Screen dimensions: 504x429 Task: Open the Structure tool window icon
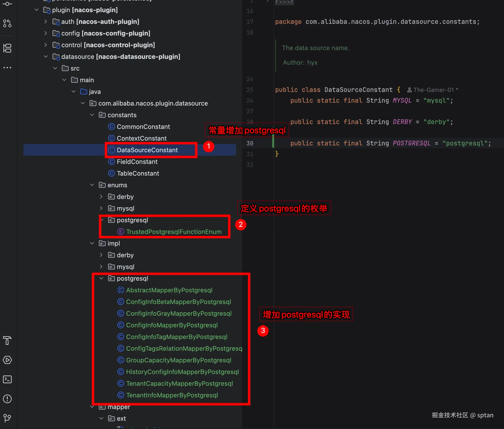(x=7, y=48)
